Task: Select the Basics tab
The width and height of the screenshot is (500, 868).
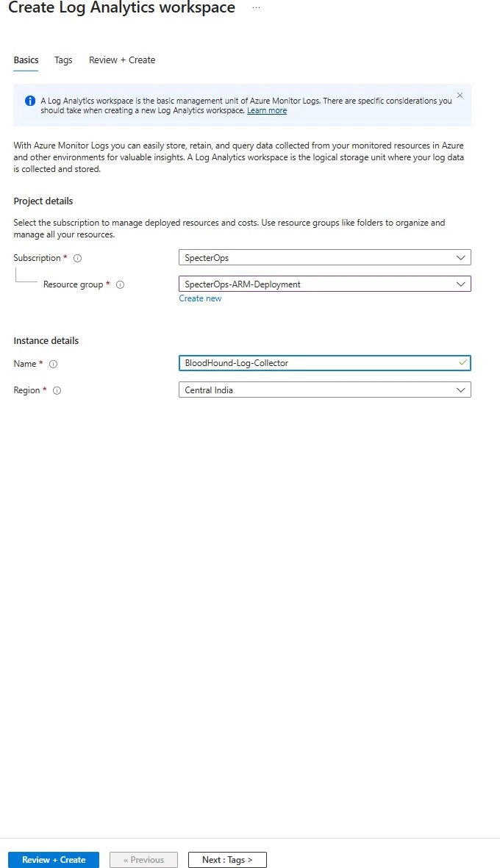Action: [x=26, y=60]
